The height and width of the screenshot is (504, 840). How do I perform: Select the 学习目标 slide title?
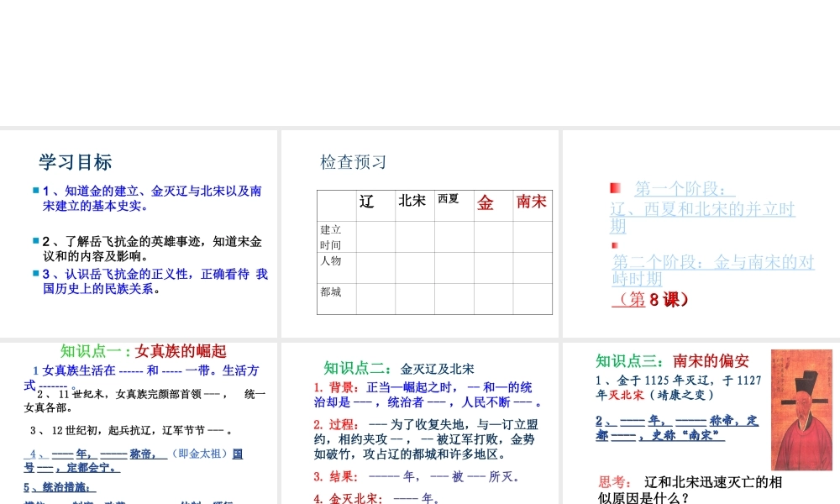pyautogui.click(x=76, y=162)
